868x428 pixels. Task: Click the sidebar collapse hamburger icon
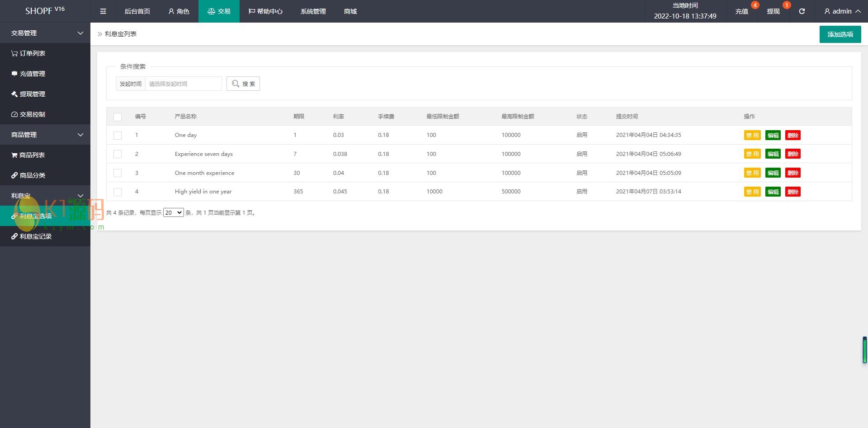tap(103, 11)
